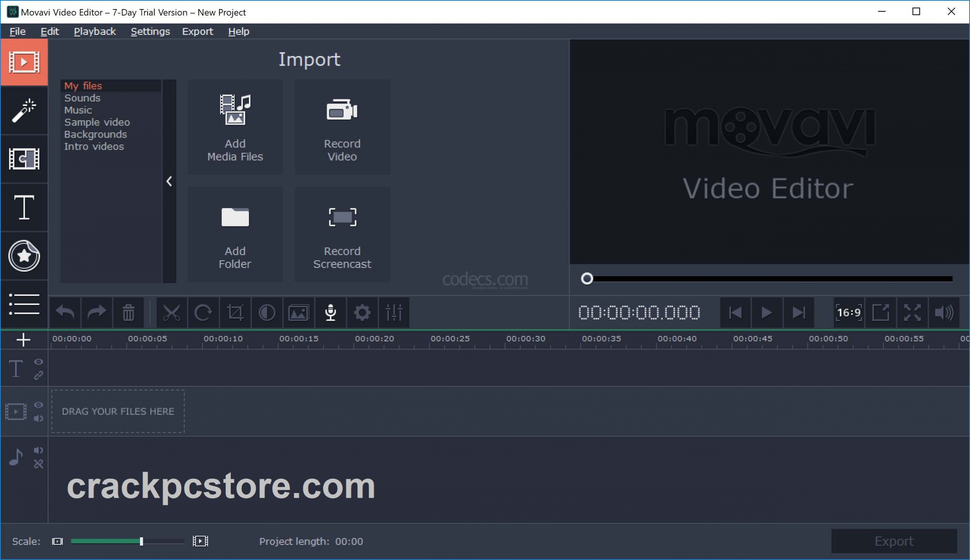
Task: Click the Redo arrow button
Action: [x=97, y=312]
